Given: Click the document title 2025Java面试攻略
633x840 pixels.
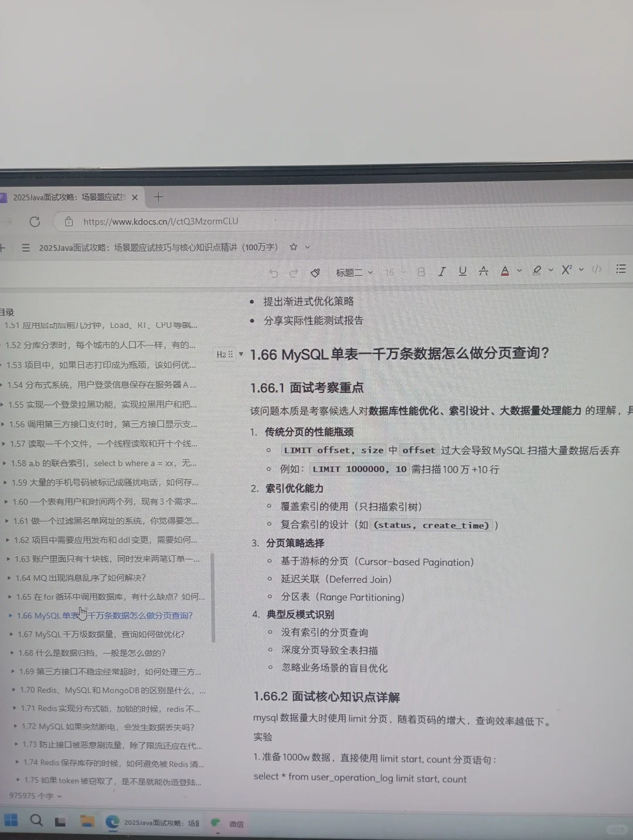Looking at the screenshot, I should coord(158,247).
